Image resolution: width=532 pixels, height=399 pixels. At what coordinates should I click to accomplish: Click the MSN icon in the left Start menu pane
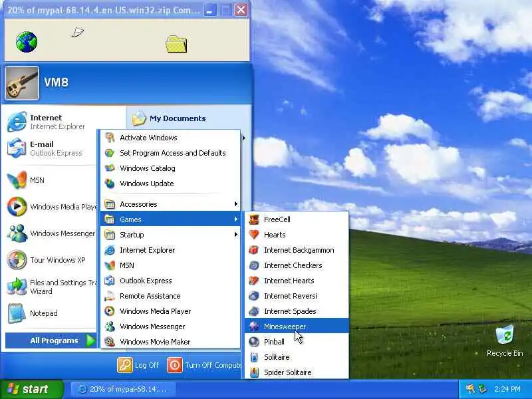[17, 180]
